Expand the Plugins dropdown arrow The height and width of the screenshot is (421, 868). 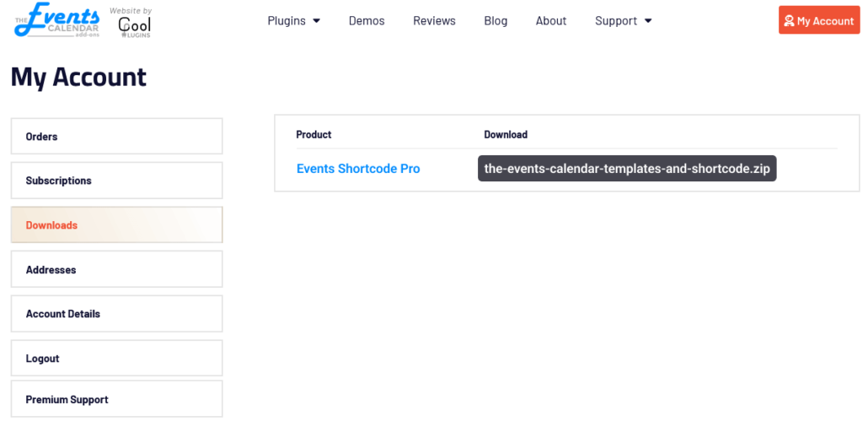pos(316,21)
